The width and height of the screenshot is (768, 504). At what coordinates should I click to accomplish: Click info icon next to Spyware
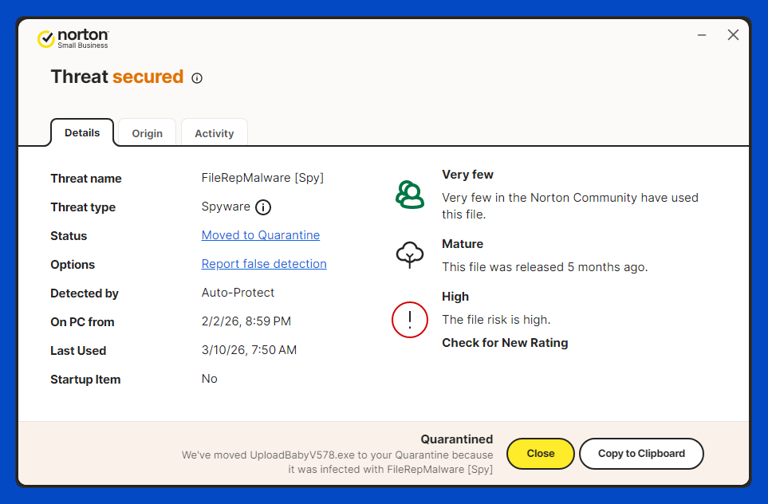263,207
